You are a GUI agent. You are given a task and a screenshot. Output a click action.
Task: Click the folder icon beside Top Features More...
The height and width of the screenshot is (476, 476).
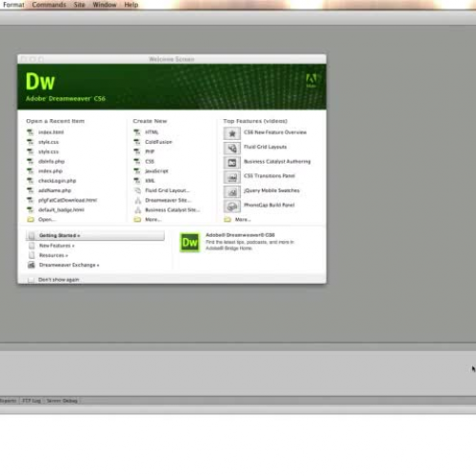tap(228, 219)
